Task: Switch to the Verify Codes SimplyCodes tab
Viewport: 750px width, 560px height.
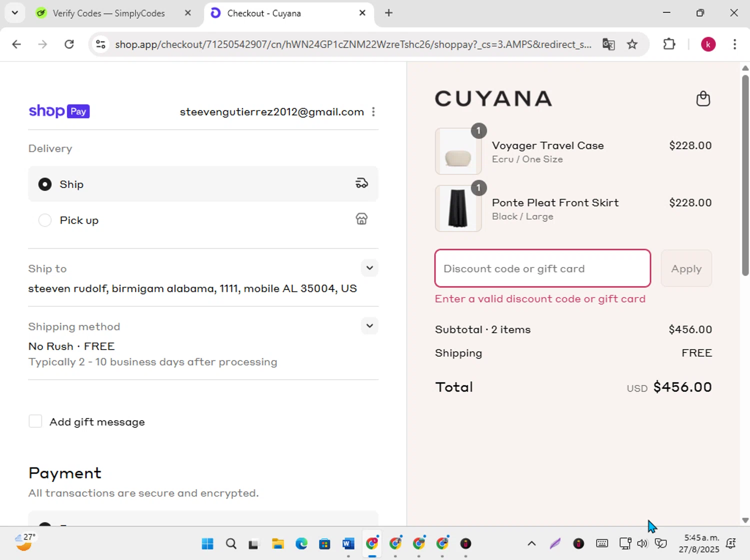Action: (x=108, y=13)
